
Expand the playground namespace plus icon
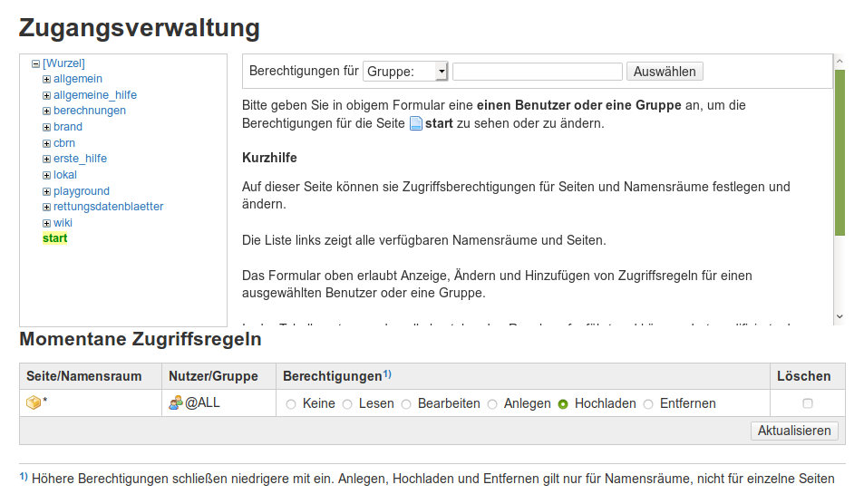point(46,191)
